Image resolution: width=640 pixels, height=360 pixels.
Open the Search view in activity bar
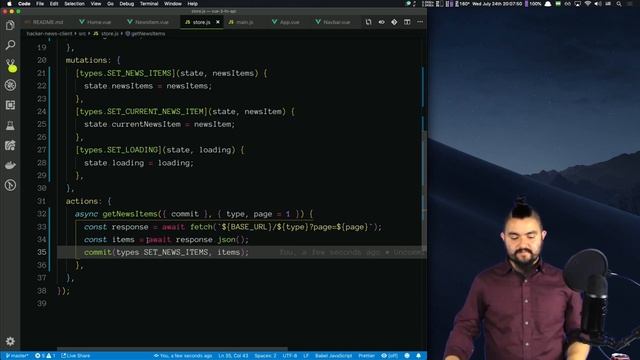(x=10, y=45)
